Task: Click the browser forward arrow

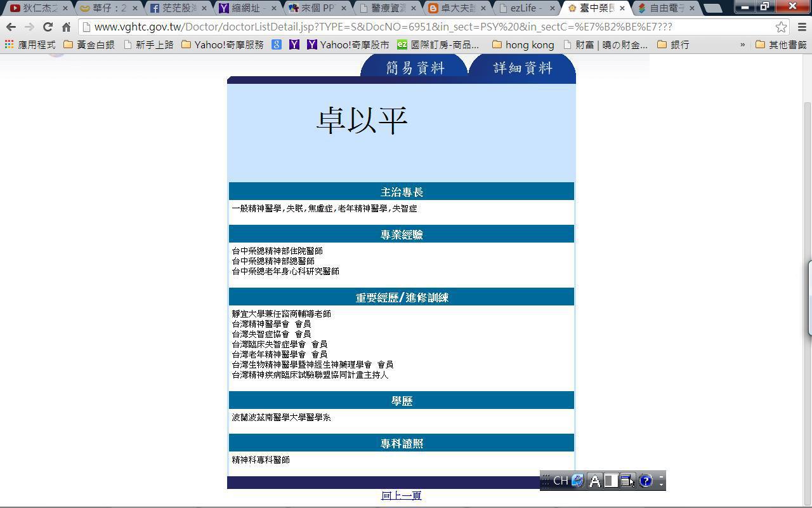Action: (29, 27)
